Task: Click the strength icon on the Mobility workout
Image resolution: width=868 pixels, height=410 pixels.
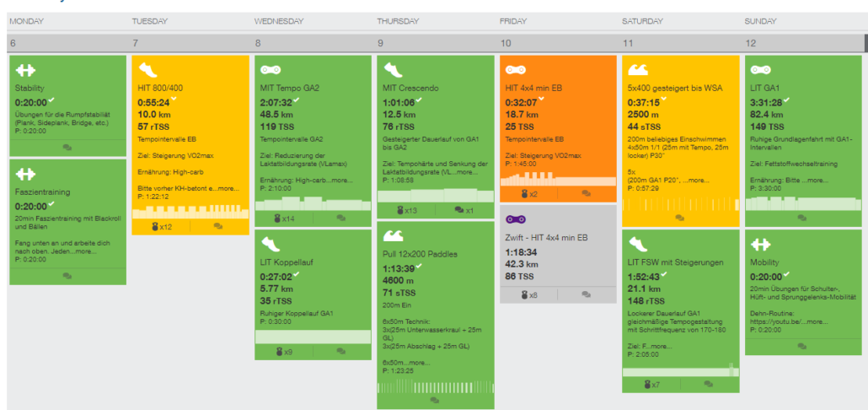Action: [x=761, y=244]
